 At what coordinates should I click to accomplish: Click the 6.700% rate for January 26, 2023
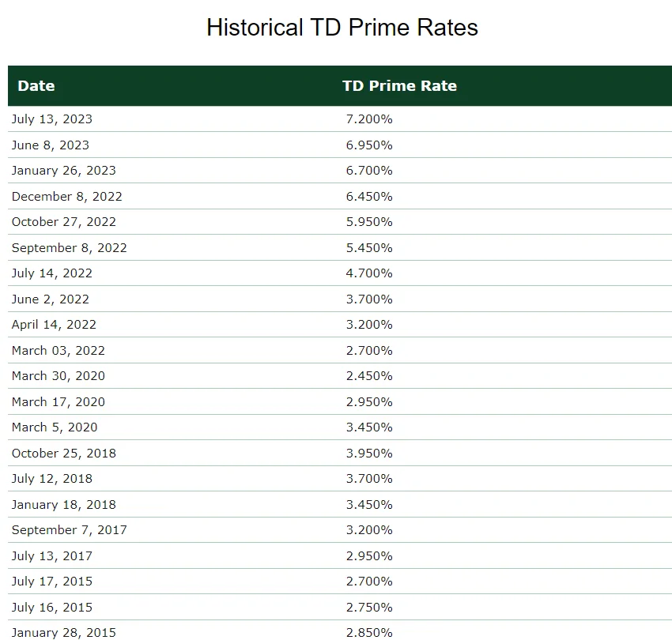(369, 171)
